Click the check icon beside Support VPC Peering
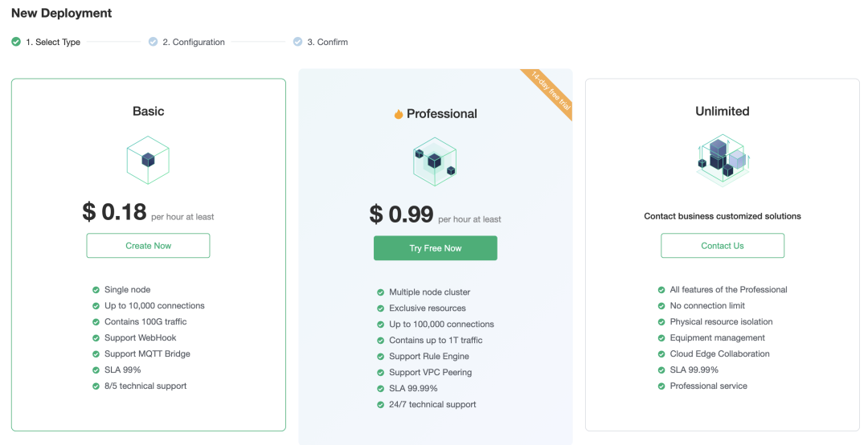868x445 pixels. 380,373
